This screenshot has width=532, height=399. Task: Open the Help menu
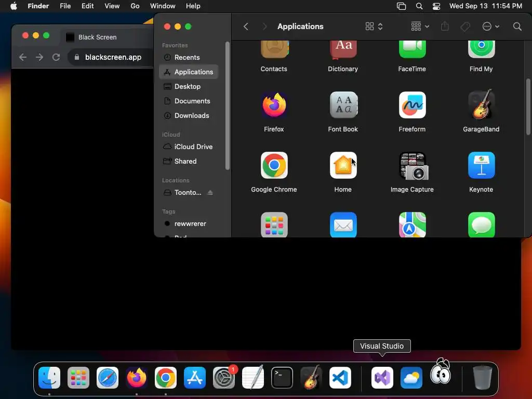coord(193,6)
